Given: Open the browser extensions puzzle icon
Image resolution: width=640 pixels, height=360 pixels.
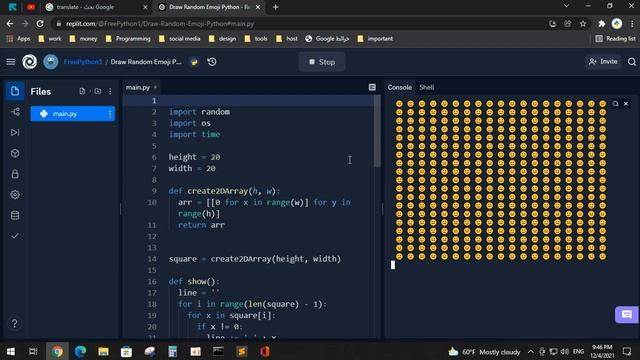Looking at the screenshot, I should tap(601, 24).
